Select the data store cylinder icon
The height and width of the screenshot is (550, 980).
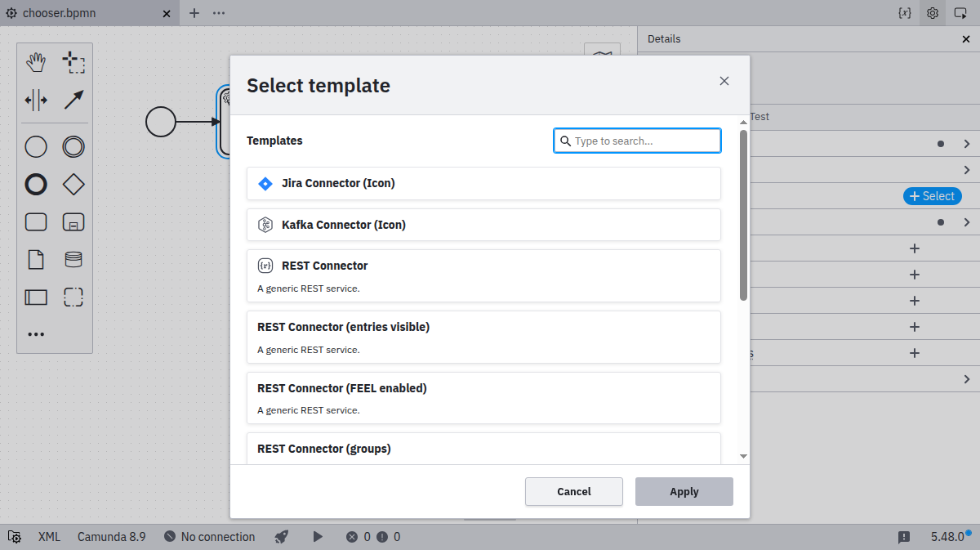pos(73,260)
